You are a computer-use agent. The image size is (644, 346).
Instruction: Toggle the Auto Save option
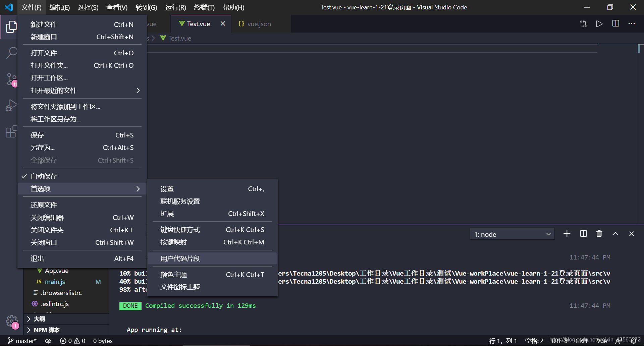[82, 176]
